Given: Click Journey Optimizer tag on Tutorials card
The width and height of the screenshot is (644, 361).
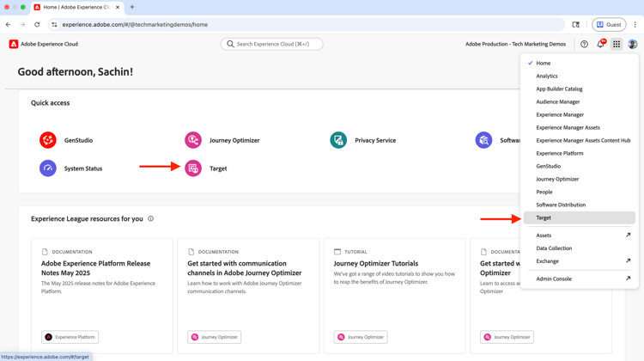Looking at the screenshot, I should (x=361, y=337).
